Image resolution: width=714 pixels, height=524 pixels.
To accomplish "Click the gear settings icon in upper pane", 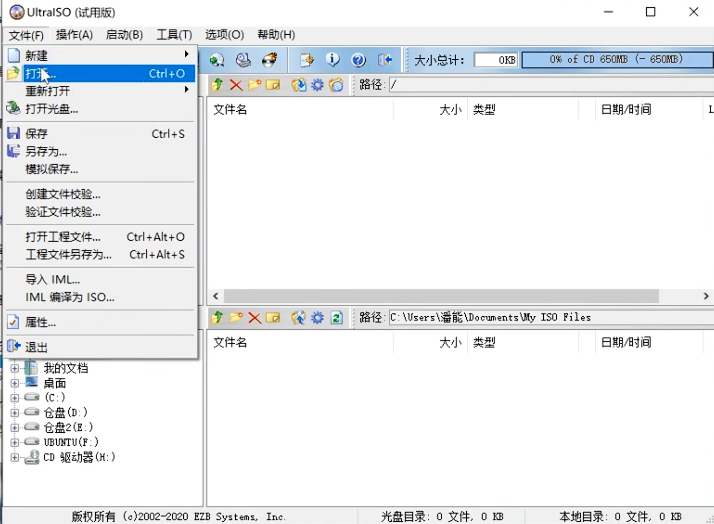I will pos(317,85).
